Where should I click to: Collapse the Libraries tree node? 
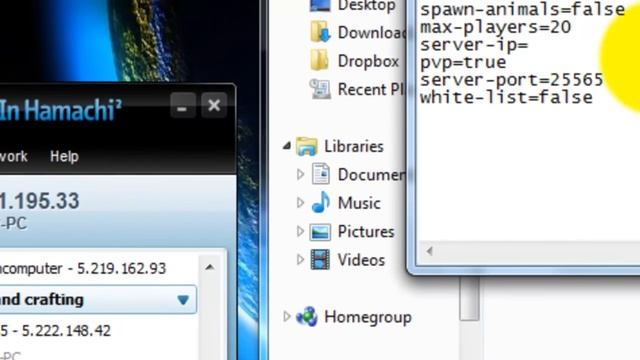pos(287,146)
